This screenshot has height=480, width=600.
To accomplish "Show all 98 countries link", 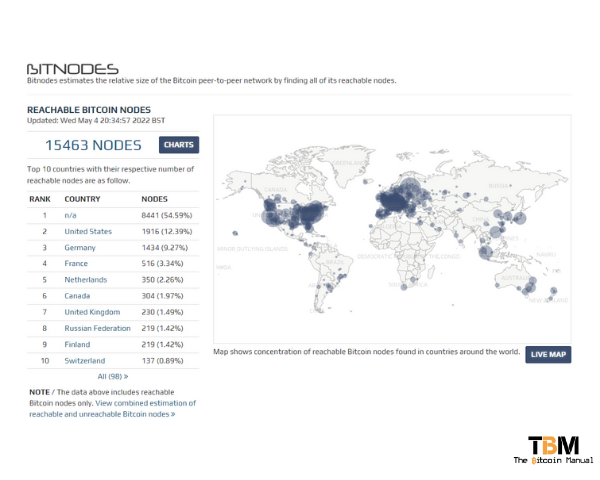I will tap(113, 376).
